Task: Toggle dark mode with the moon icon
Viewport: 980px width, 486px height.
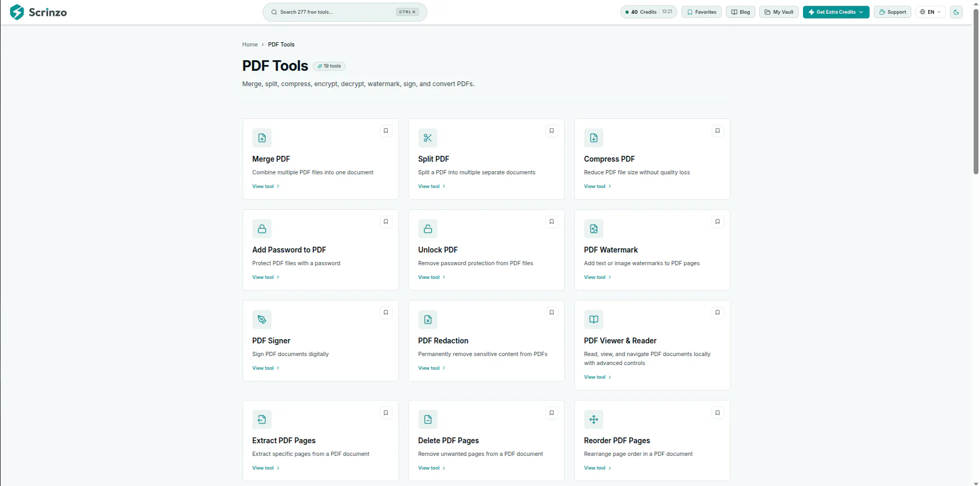Action: click(956, 12)
